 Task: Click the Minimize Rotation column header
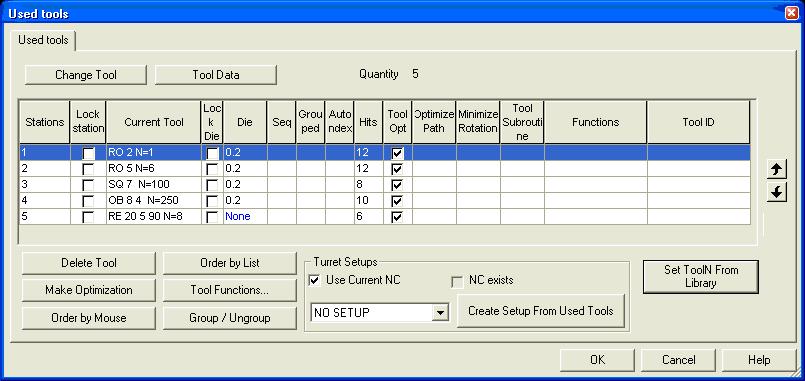[478, 122]
